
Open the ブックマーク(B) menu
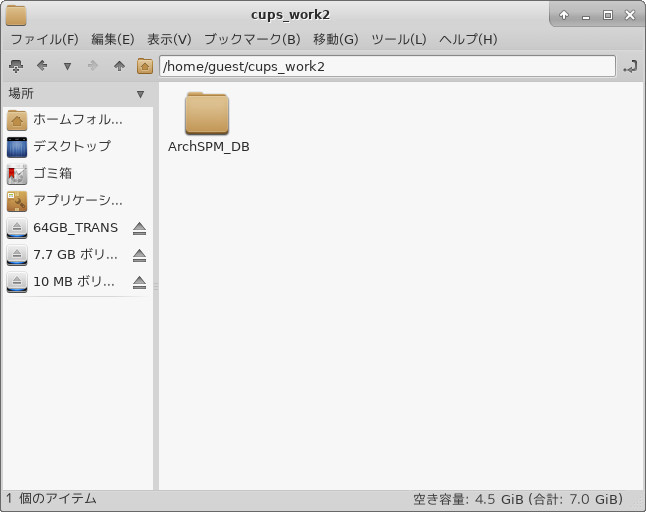click(252, 39)
